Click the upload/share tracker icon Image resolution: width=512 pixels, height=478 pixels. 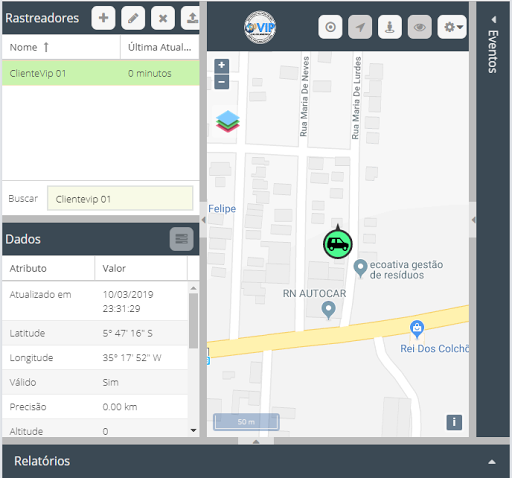point(191,18)
